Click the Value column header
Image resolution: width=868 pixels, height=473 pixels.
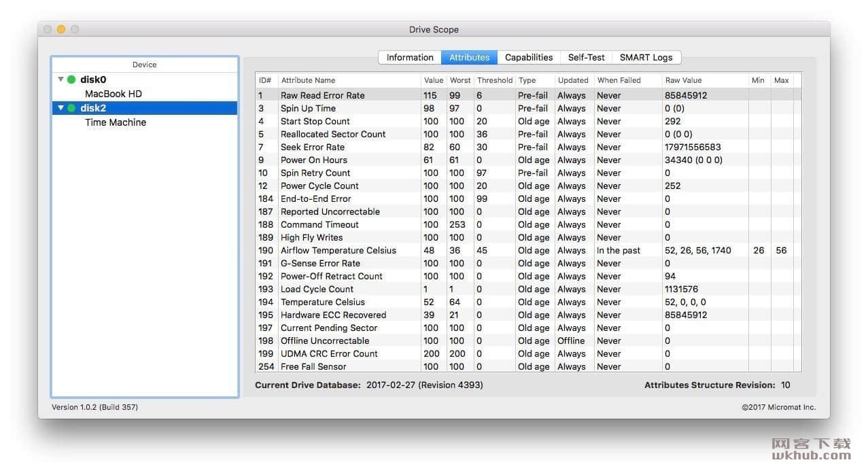coord(434,80)
